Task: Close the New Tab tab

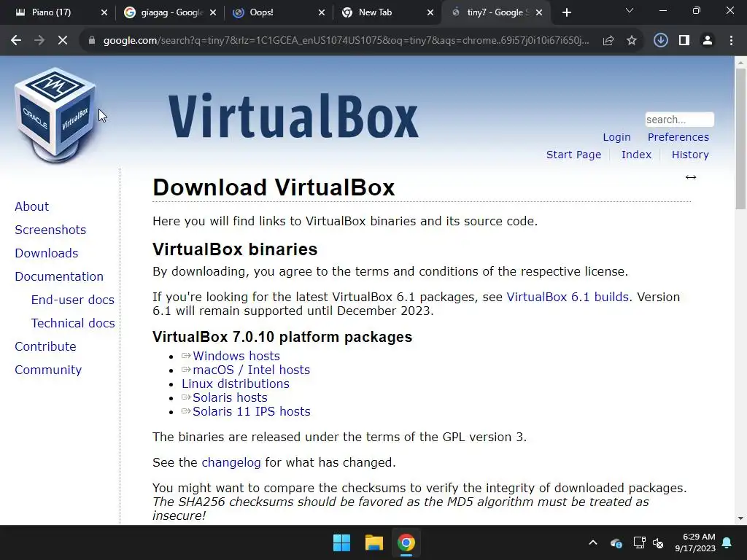Action: point(430,13)
